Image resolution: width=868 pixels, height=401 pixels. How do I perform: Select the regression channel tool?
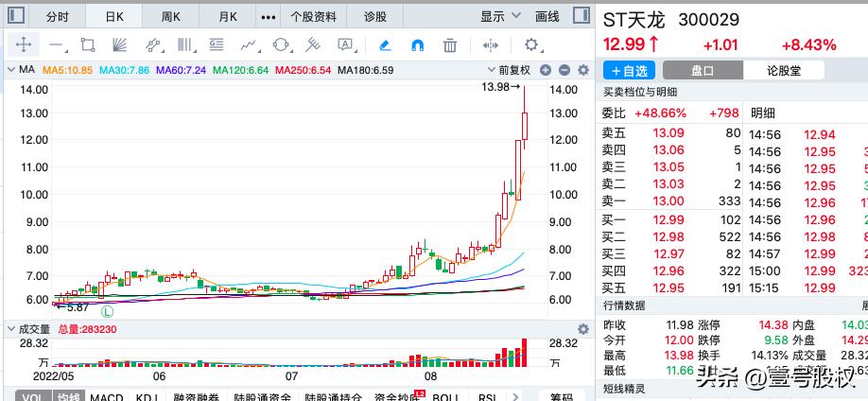[x=153, y=44]
